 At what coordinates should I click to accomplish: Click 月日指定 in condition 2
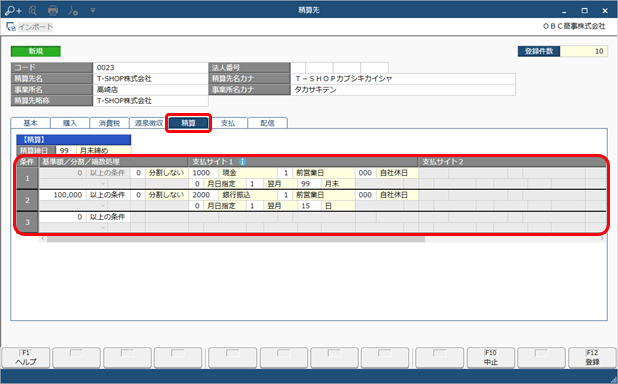[225, 206]
